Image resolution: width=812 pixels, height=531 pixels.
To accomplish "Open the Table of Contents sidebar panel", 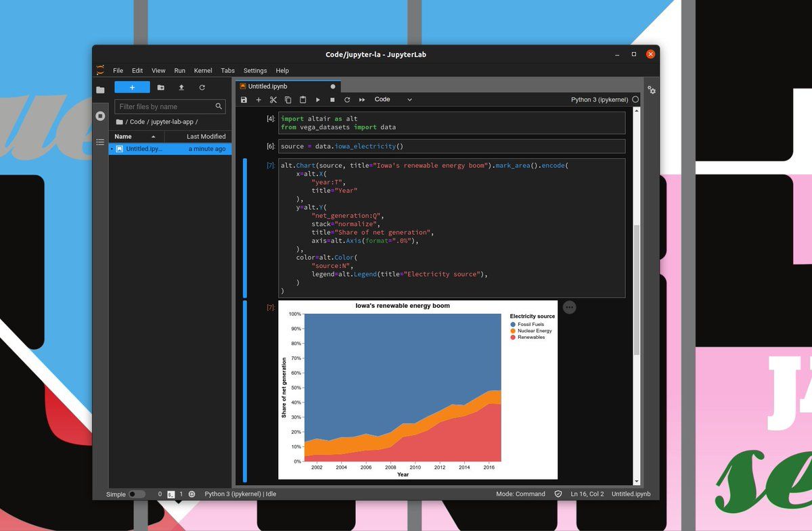I will point(100,142).
